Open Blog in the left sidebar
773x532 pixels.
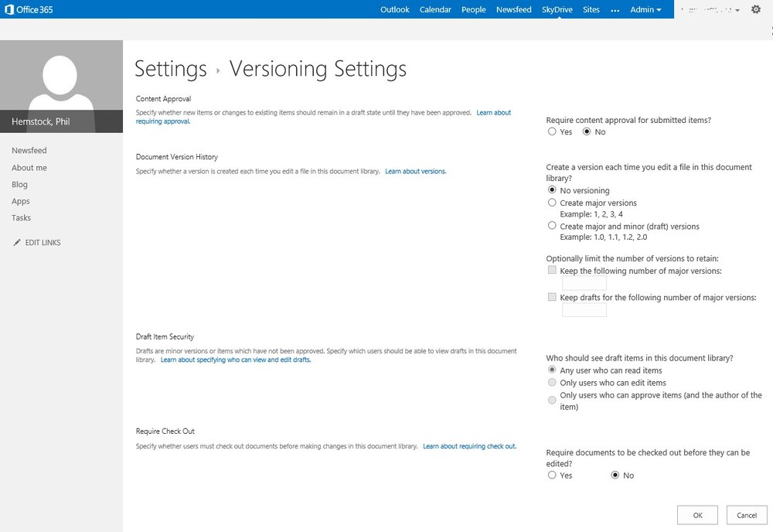(20, 184)
